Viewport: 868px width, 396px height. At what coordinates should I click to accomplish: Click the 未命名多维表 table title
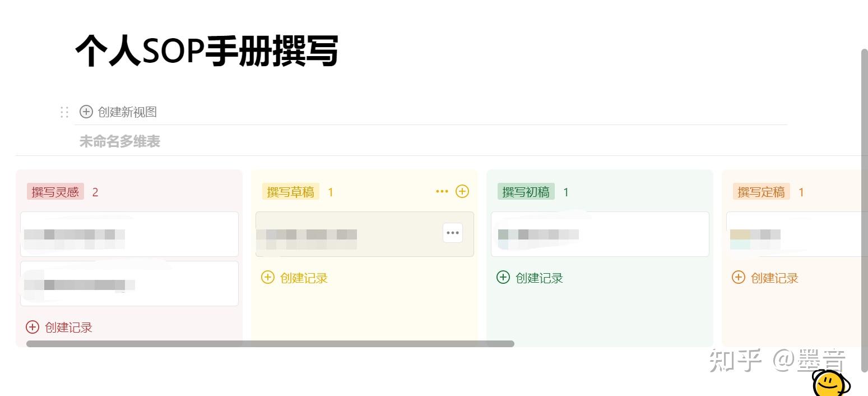point(120,141)
